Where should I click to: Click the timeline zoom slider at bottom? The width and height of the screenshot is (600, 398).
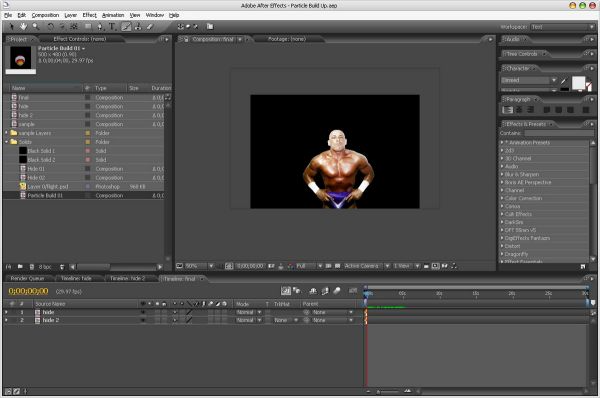(387, 391)
